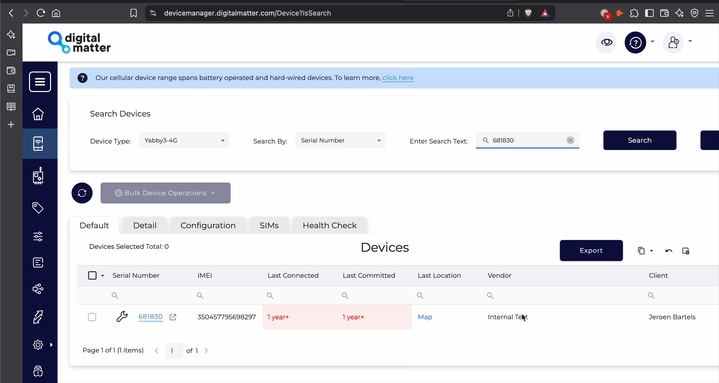The image size is (719, 383).
Task: Open browser extensions puzzle icon
Action: pos(634,13)
